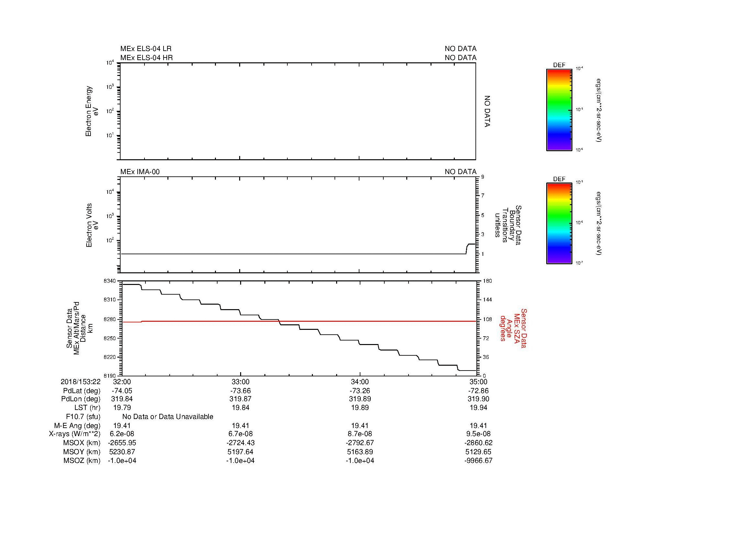Click the LST value 19.94
This screenshot has width=756, height=534.
tap(478, 408)
